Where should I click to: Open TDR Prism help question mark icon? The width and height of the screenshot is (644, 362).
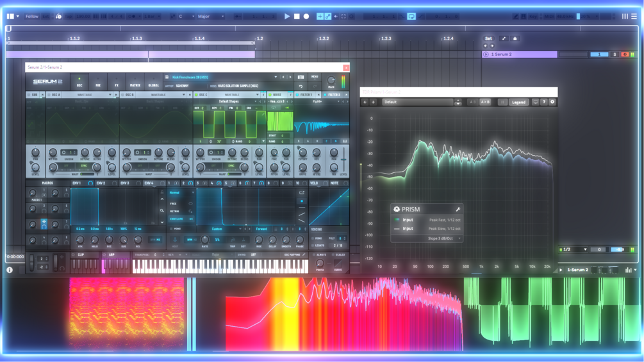pos(544,103)
